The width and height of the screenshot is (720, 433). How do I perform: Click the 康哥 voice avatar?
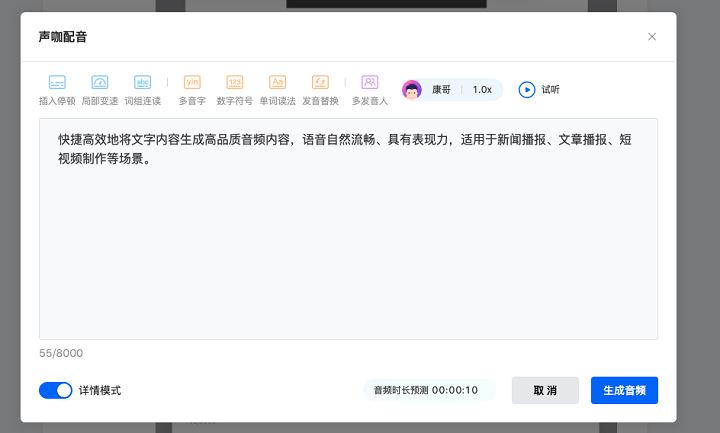pyautogui.click(x=412, y=90)
